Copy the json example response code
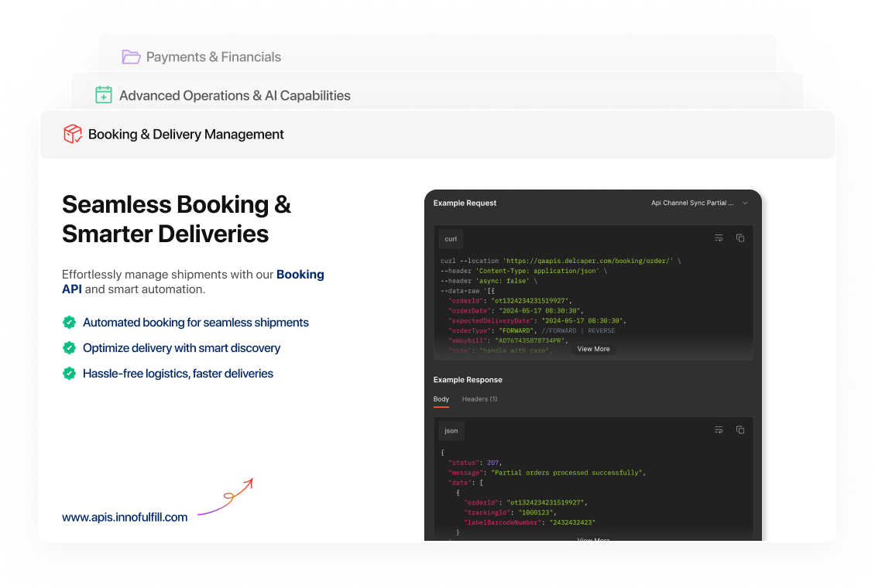 tap(739, 430)
